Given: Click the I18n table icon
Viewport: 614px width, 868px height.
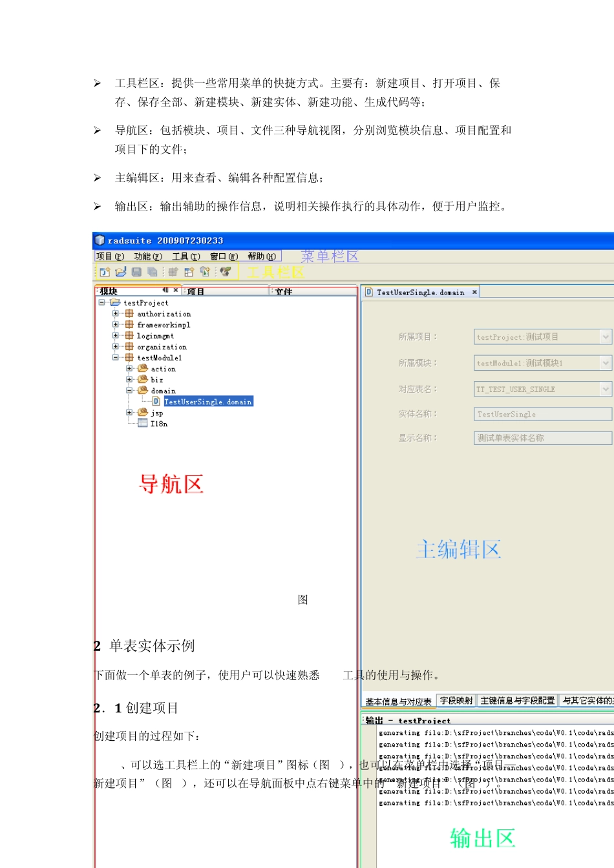Looking at the screenshot, I should click(x=143, y=423).
